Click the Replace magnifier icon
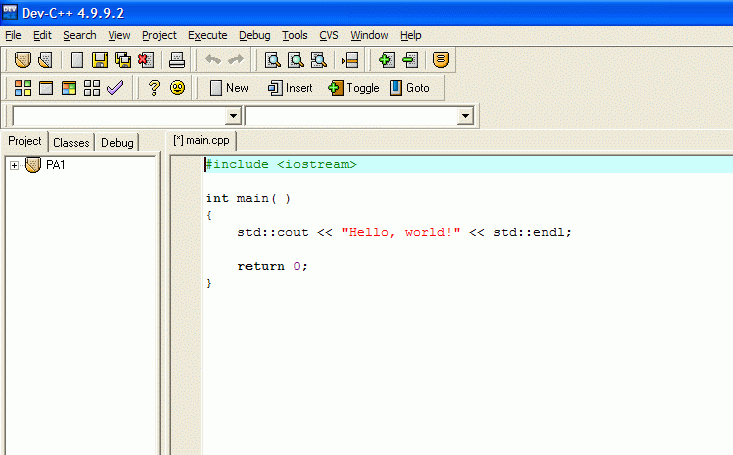 point(295,60)
